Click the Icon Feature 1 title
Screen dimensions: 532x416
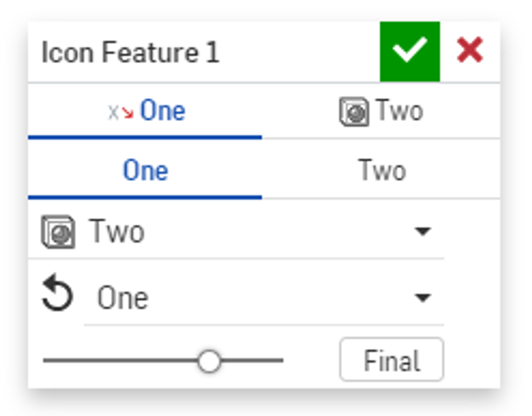(130, 52)
